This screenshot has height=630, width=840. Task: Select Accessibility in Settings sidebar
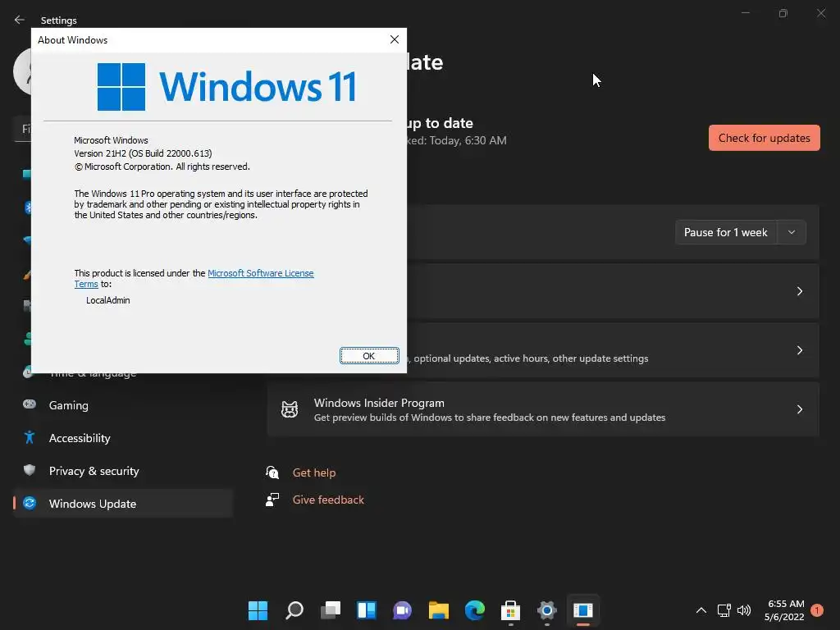tap(123, 438)
